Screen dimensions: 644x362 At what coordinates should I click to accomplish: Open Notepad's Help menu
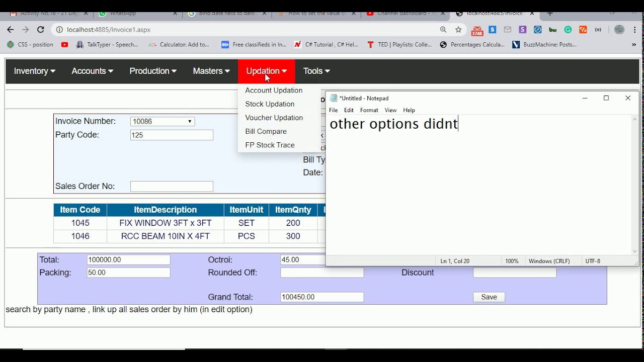pos(409,110)
